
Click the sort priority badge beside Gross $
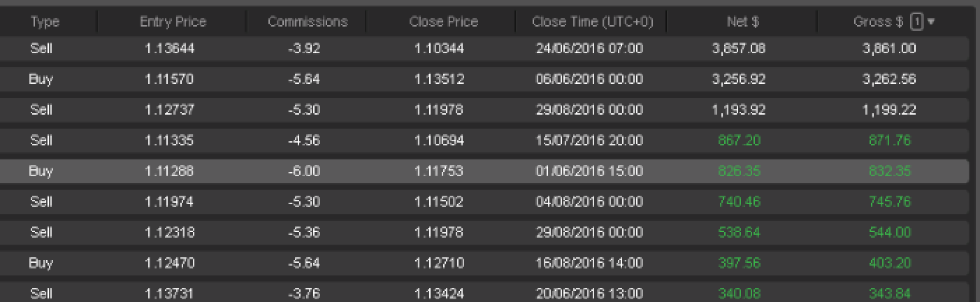[x=917, y=22]
